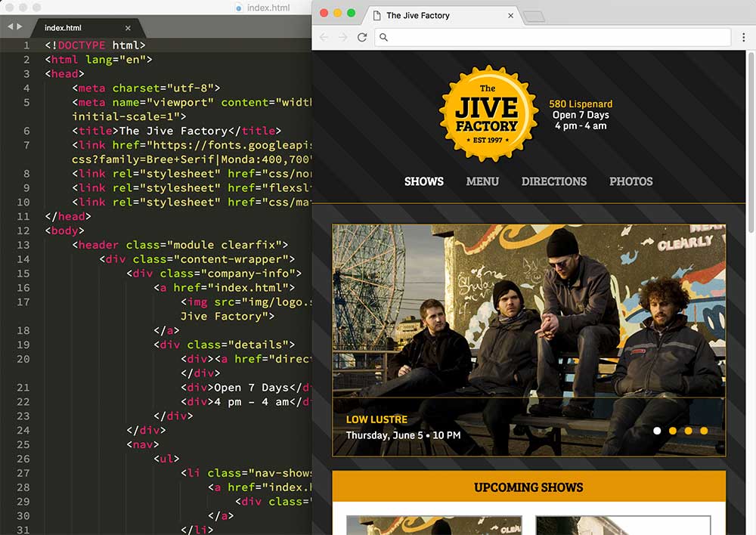Viewport: 756px width, 535px height.
Task: Go to the PHOTOS nav item
Action: [x=631, y=181]
